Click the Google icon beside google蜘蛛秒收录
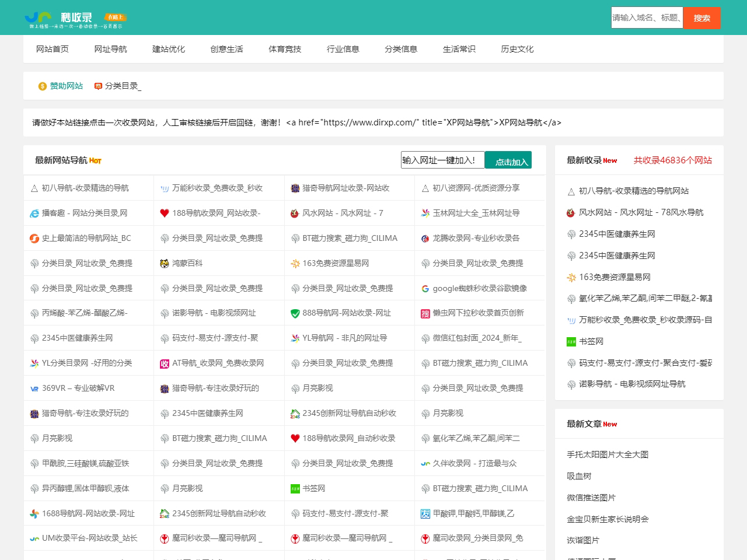This screenshot has height=560, width=747. point(425,289)
